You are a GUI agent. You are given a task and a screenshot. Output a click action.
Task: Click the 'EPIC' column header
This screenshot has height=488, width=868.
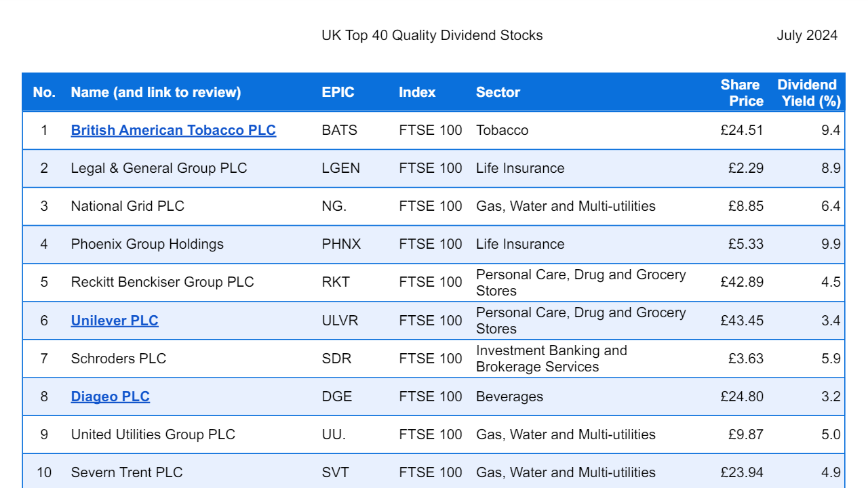(338, 92)
